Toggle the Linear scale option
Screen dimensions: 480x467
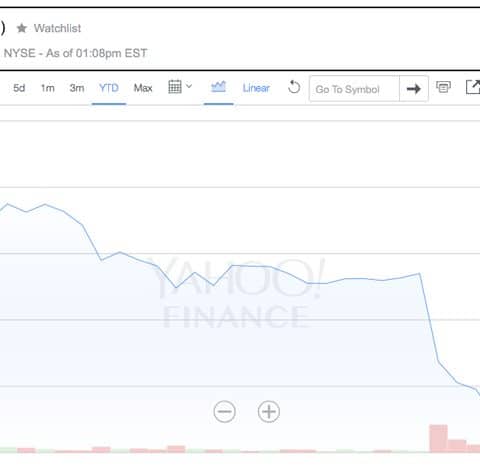[256, 88]
